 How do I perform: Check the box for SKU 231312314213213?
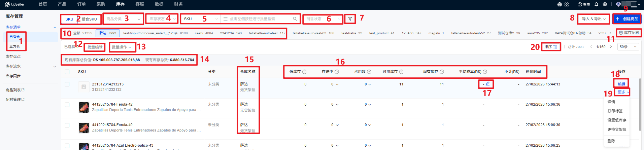tap(67, 84)
